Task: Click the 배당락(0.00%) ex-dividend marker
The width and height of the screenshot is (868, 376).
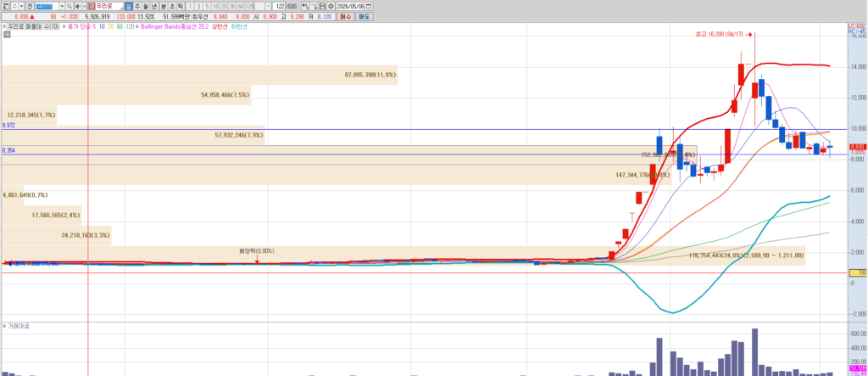Action: coord(256,250)
